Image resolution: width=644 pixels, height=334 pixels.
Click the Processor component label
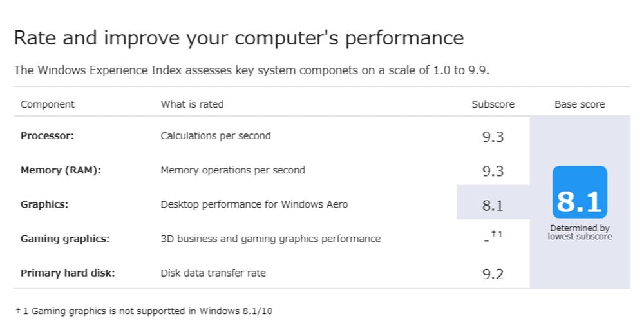[47, 136]
